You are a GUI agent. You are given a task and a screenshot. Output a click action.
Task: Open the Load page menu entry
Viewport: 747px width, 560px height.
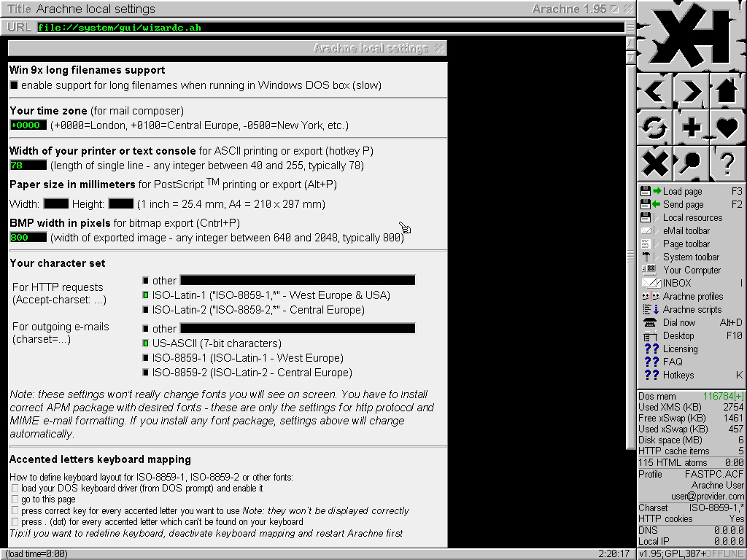(682, 192)
